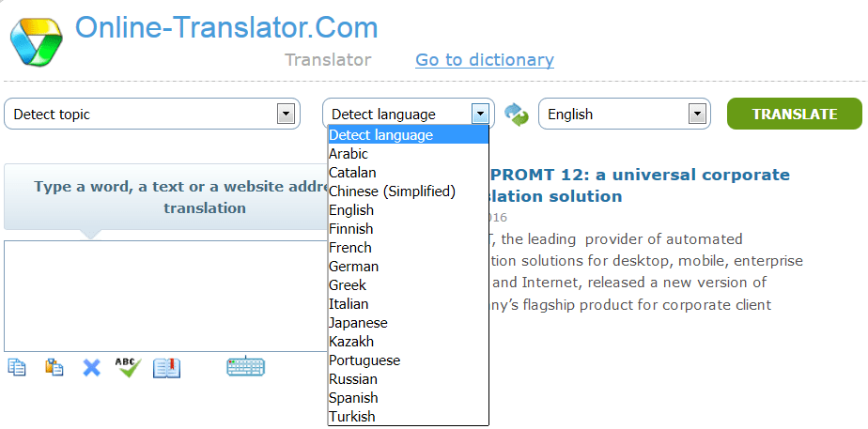Open the dictionary book icon
This screenshot has height=429, width=868.
coord(166,367)
